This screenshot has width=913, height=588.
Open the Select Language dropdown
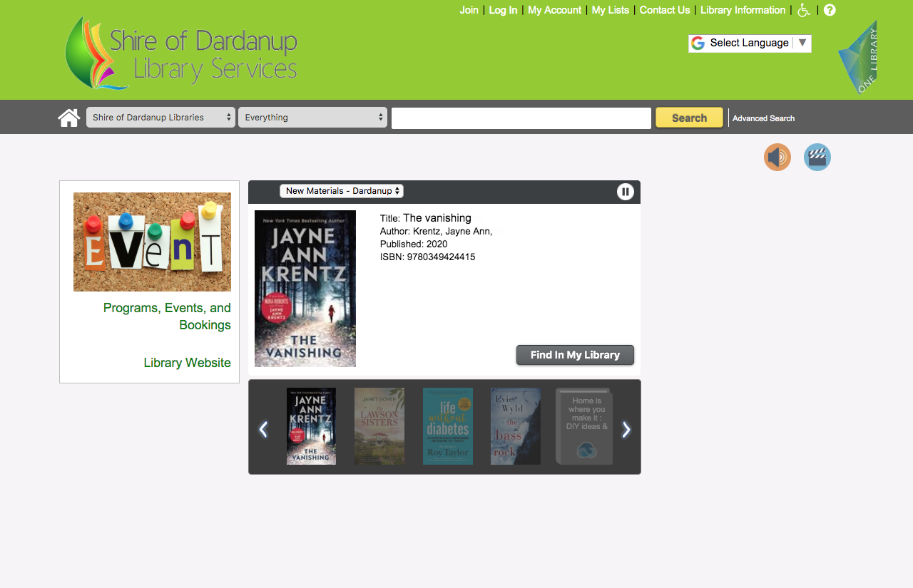[x=750, y=43]
